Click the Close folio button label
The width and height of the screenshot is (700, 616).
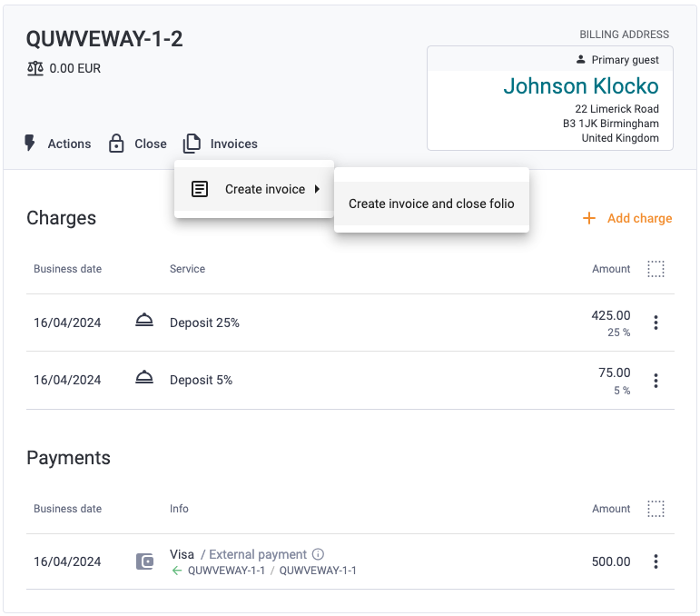click(x=151, y=144)
